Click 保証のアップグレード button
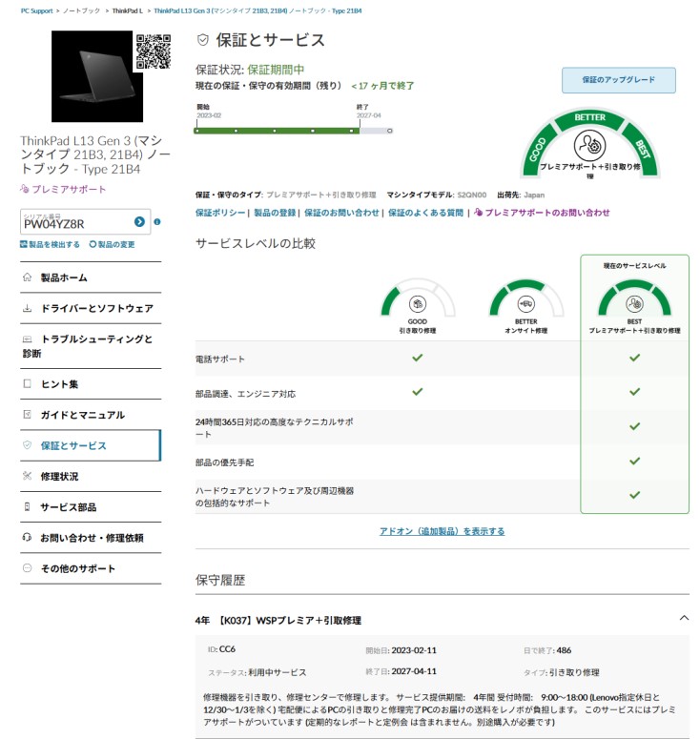700x739 pixels. (x=618, y=80)
